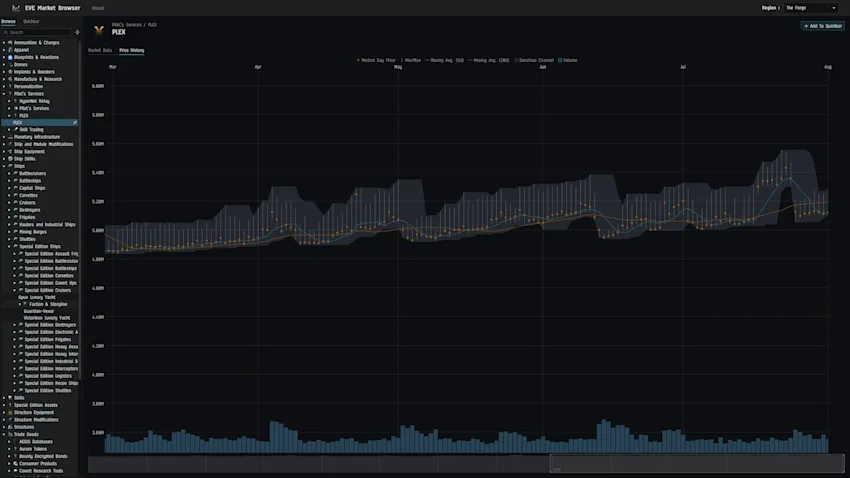The width and height of the screenshot is (850, 478).
Task: Collapse the Ships category arrow
Action: [x=4, y=166]
